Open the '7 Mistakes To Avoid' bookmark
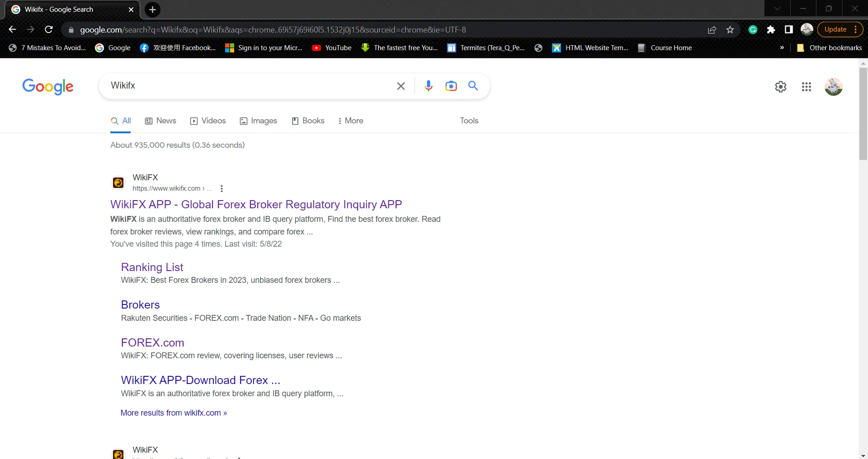The width and height of the screenshot is (868, 459). click(47, 48)
